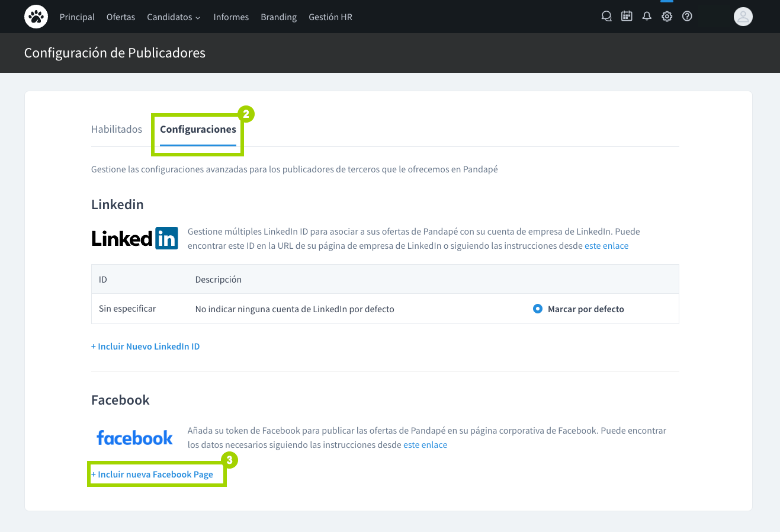Open help using the question mark icon
The image size is (780, 532).
point(687,16)
